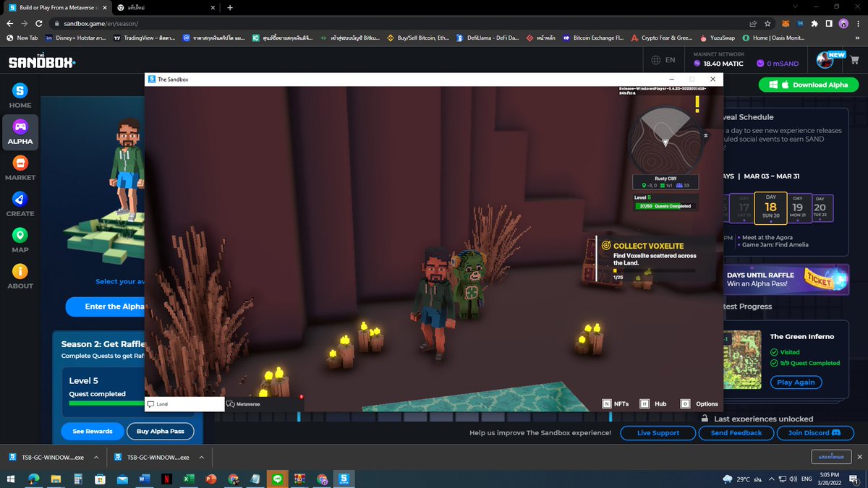The image size is (868, 488).
Task: Click the mSAND balance icon
Action: pos(760,64)
